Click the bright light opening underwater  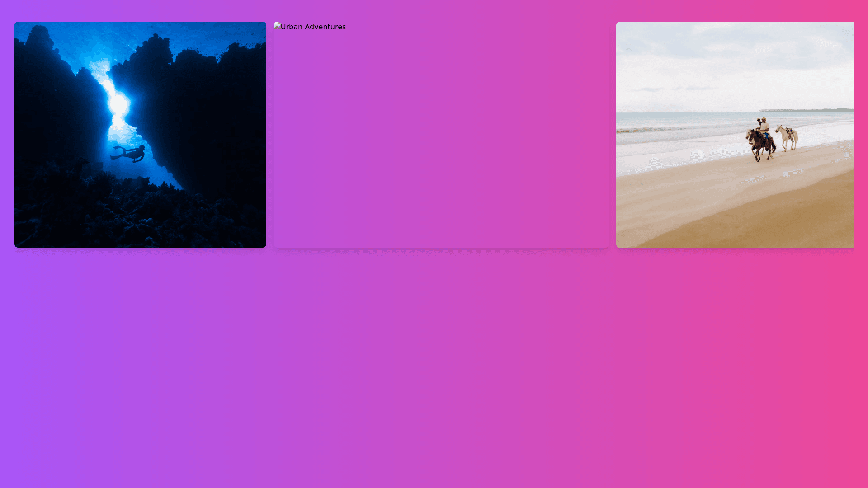(x=118, y=104)
